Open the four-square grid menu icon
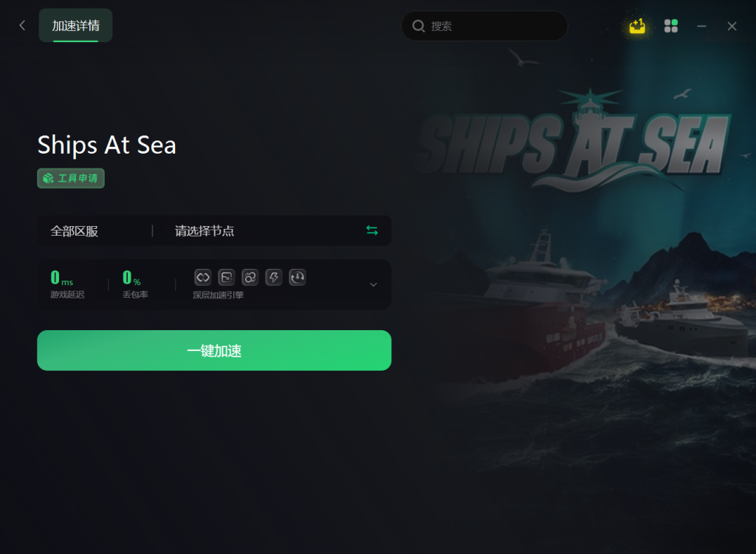This screenshot has height=554, width=756. (x=670, y=26)
